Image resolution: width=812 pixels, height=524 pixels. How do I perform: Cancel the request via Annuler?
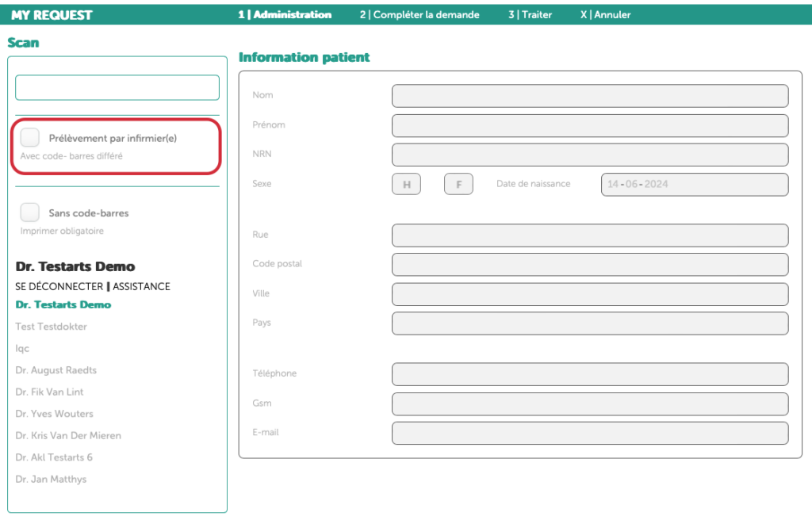pos(606,14)
